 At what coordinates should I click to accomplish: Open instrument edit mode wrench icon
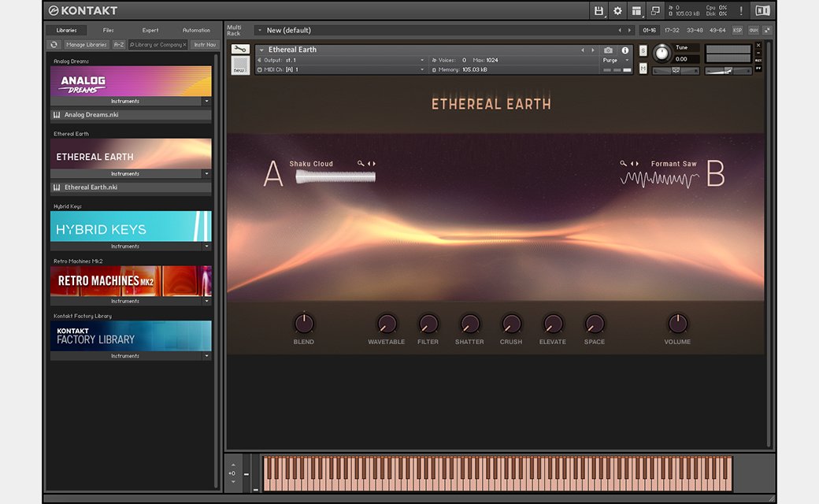240,49
